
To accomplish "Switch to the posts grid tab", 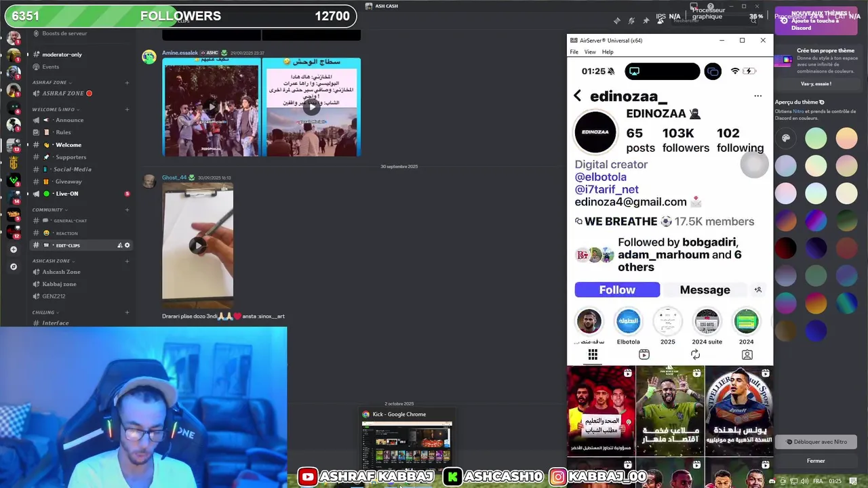I will click(593, 354).
